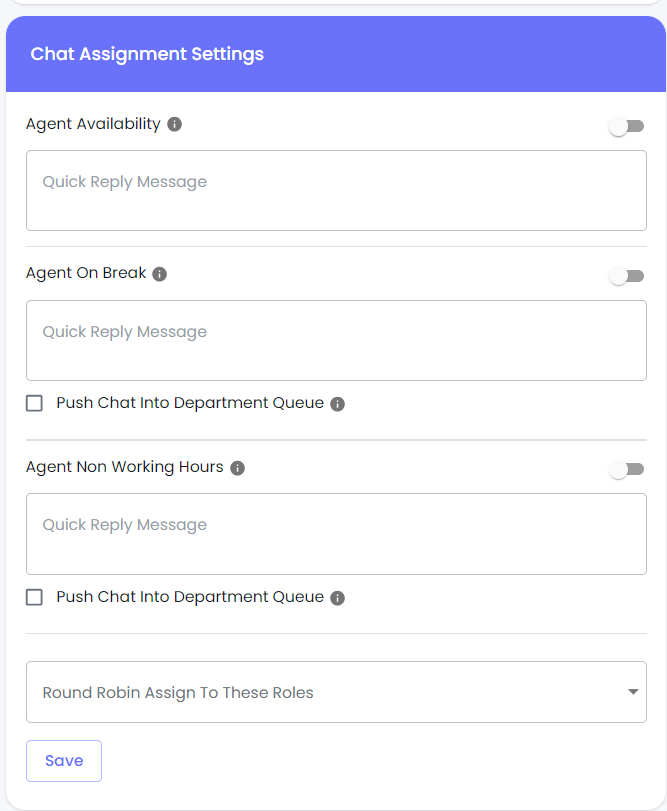Click info icon beside Agent Non Working Hours
The width and height of the screenshot is (667, 811).
(237, 468)
